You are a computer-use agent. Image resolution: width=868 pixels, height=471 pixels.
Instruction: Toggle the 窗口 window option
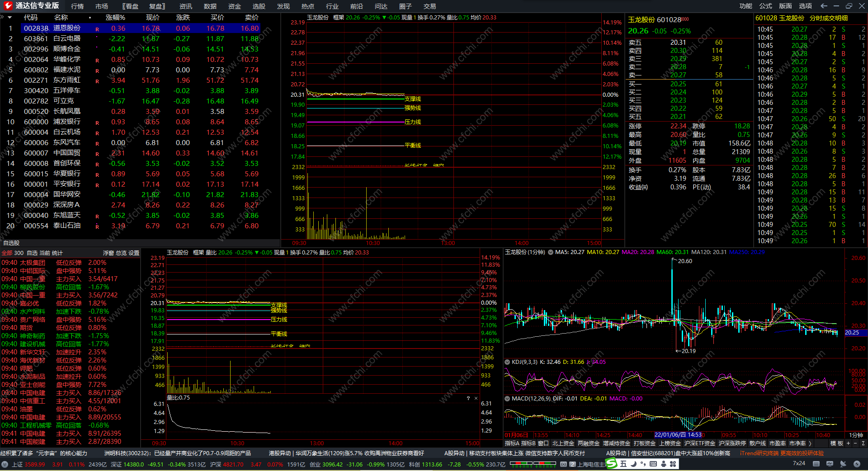543,443
